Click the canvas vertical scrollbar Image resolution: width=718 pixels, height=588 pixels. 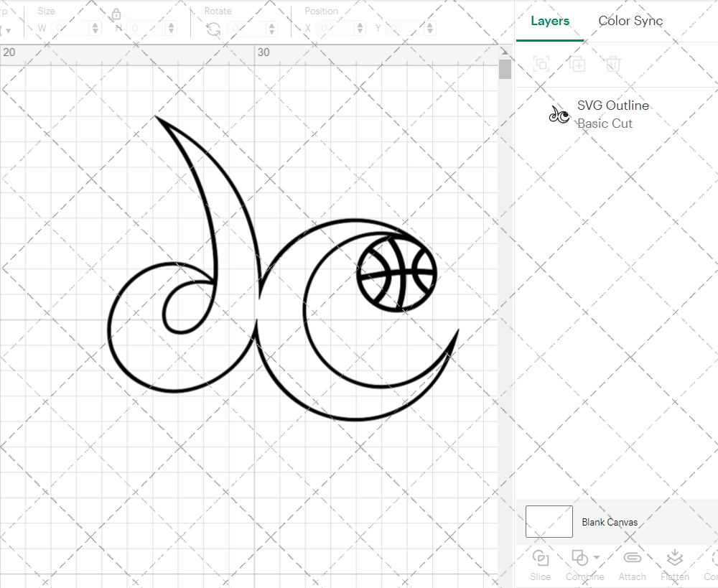[x=505, y=68]
